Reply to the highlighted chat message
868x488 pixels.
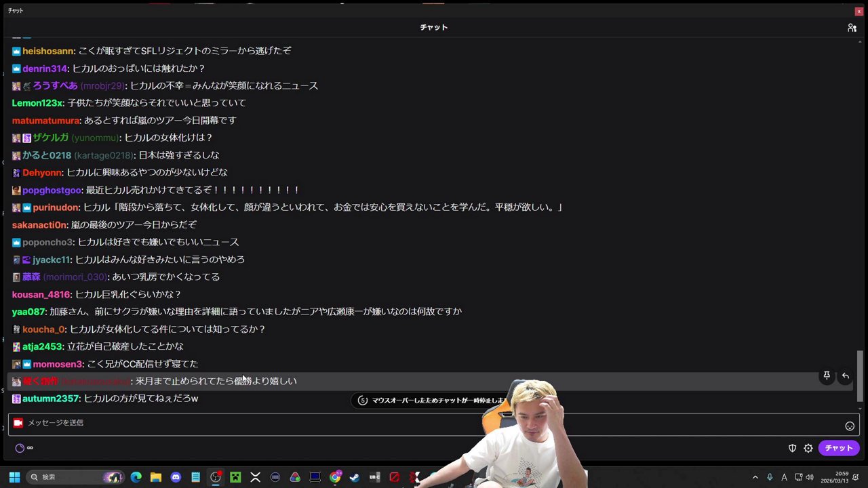click(846, 375)
